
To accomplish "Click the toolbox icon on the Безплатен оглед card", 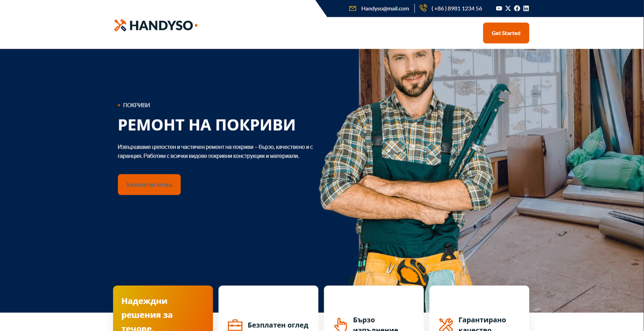I will (x=235, y=325).
